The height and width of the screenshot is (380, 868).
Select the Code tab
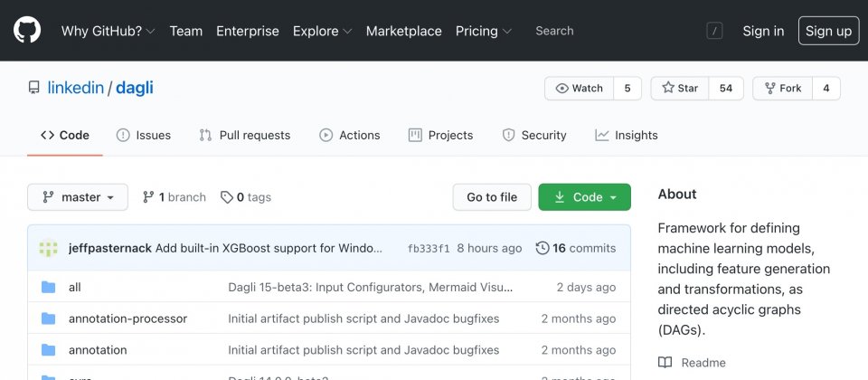[65, 135]
